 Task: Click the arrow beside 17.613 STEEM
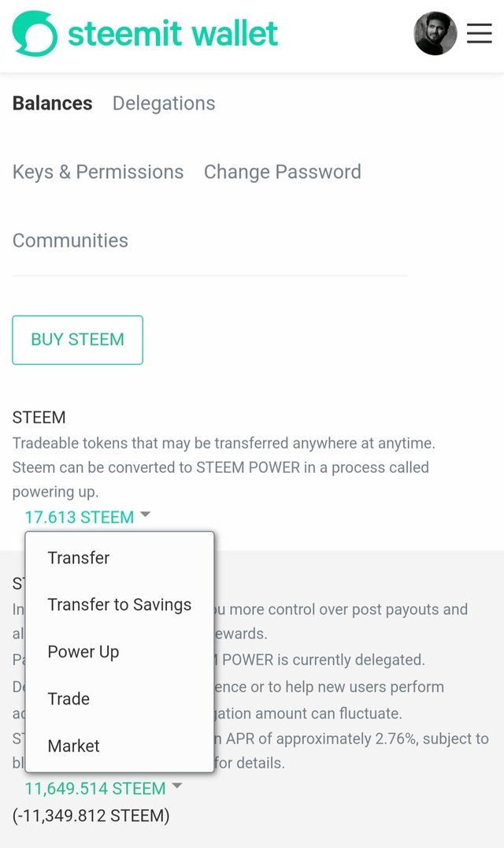click(x=145, y=515)
